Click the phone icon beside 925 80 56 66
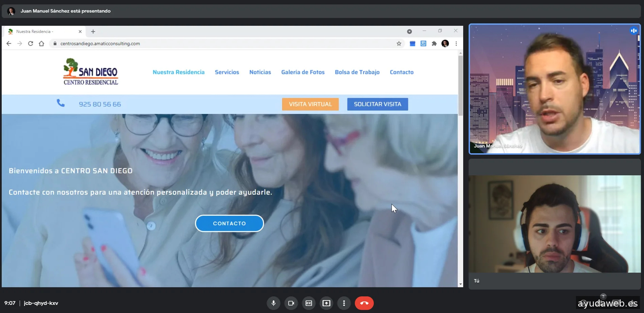The width and height of the screenshot is (644, 313). coord(61,103)
